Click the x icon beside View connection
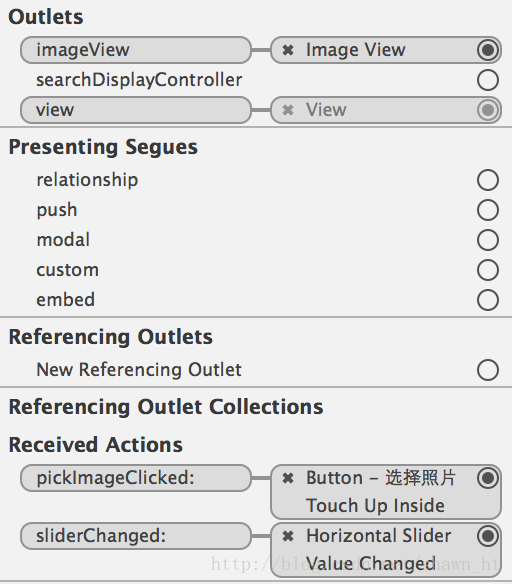Image resolution: width=512 pixels, height=584 pixels. (288, 110)
